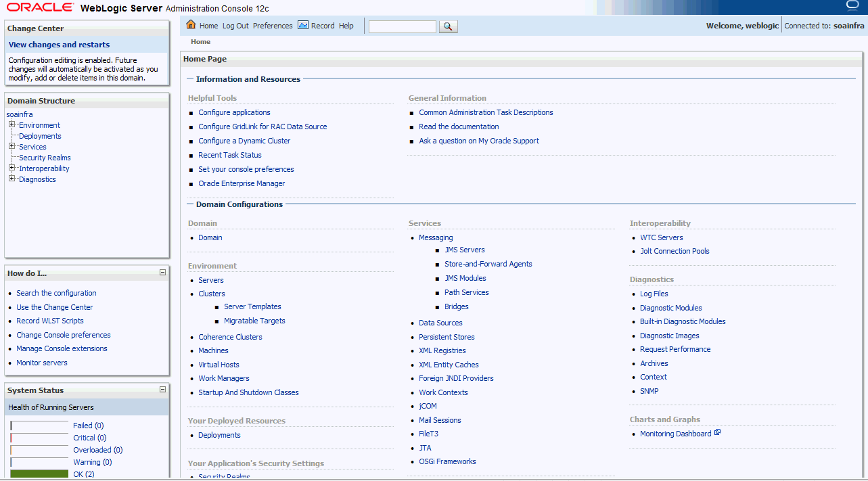This screenshot has height=481, width=868.
Task: Open Server Templates link
Action: click(252, 306)
